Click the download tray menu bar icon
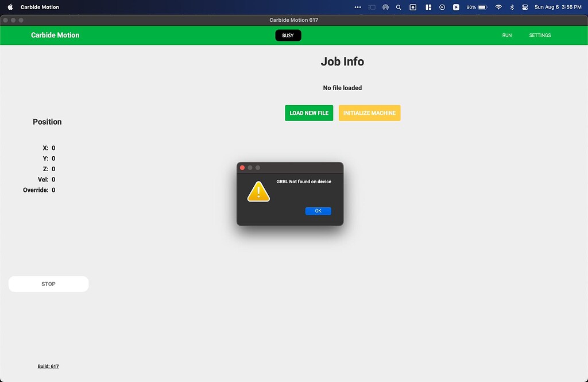588x382 pixels. (x=413, y=7)
